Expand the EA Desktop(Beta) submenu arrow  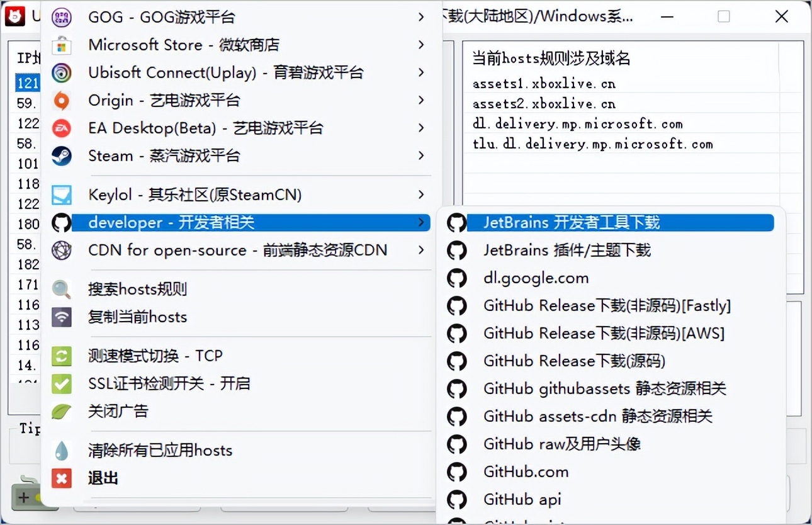coord(421,128)
